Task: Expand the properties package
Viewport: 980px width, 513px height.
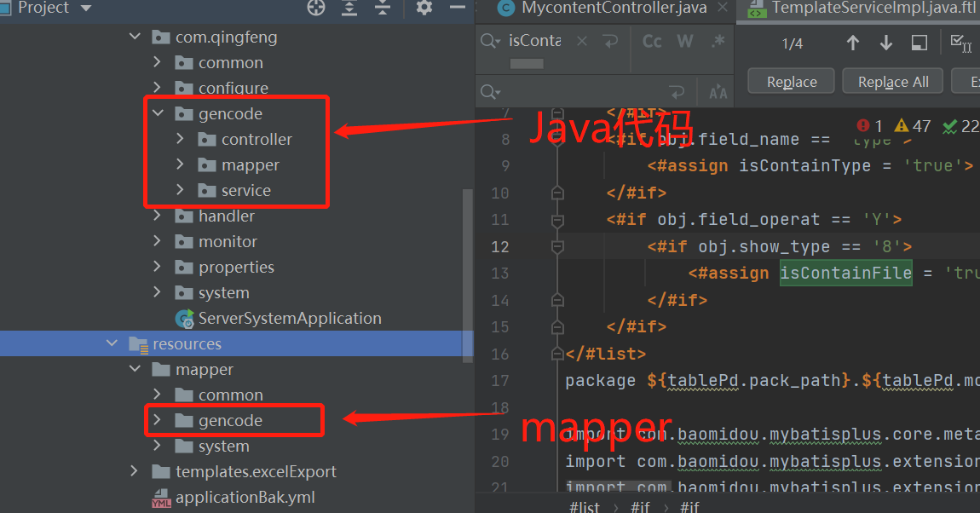Action: tap(158, 267)
